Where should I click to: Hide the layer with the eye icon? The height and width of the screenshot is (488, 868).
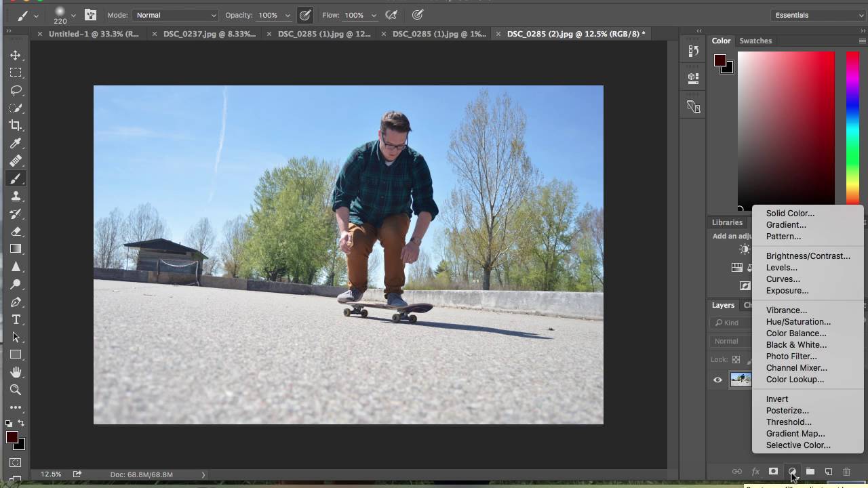click(x=717, y=380)
